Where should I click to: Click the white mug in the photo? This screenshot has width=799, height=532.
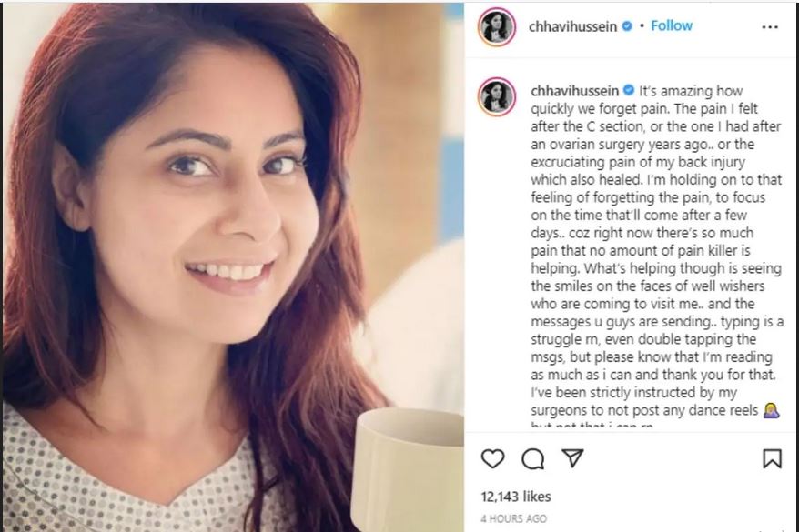pos(407,469)
